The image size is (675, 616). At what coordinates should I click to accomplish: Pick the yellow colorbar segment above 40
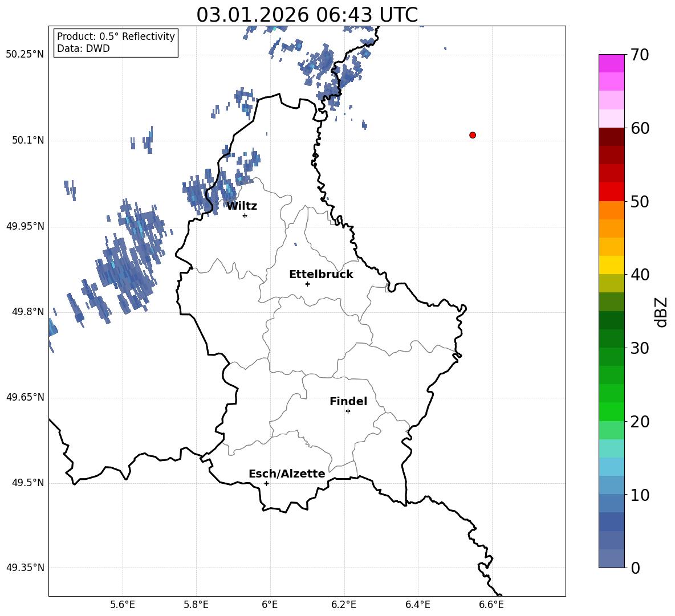[x=612, y=265]
